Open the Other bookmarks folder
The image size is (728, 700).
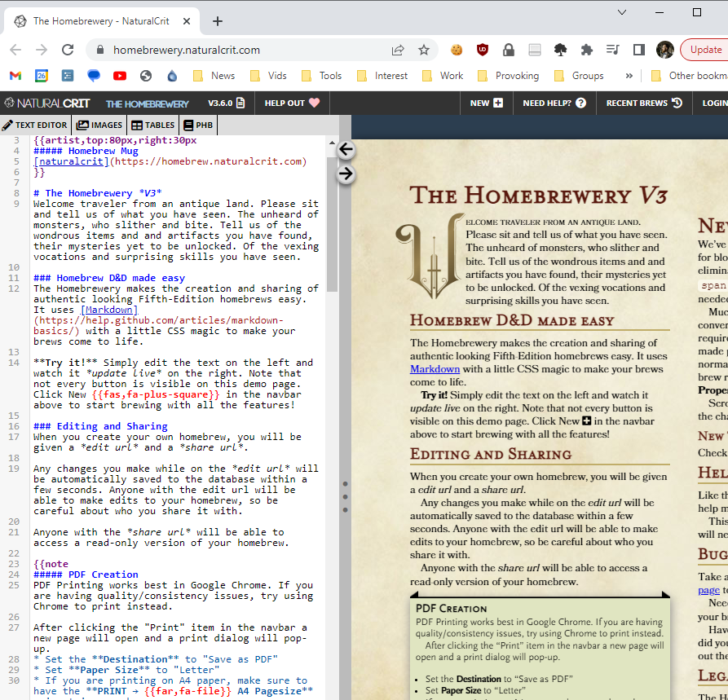[689, 76]
